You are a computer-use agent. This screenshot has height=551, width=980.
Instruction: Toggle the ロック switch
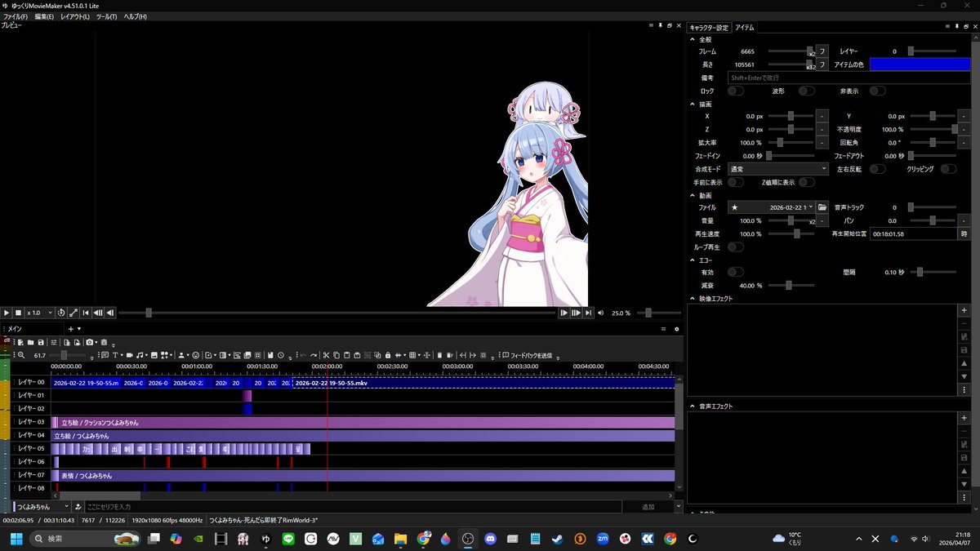click(735, 91)
